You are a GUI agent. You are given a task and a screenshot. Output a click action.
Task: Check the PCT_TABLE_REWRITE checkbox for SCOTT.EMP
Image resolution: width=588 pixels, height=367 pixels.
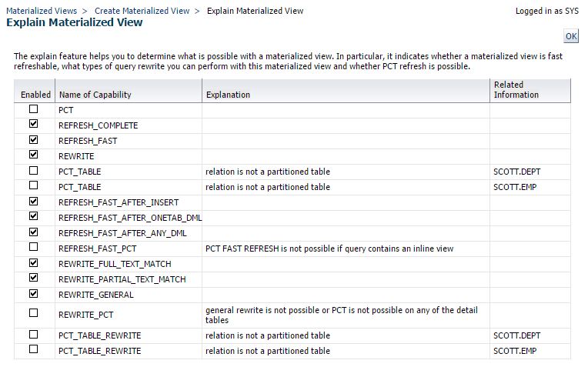(x=33, y=349)
